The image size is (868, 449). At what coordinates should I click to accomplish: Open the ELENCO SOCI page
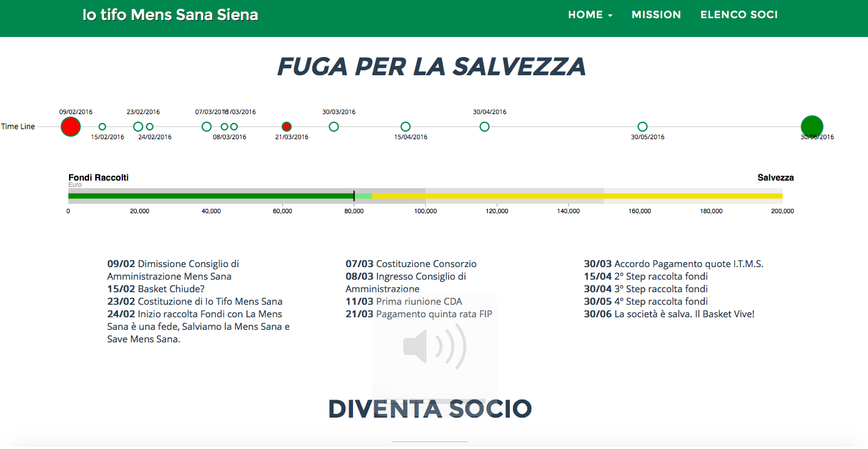coord(739,15)
